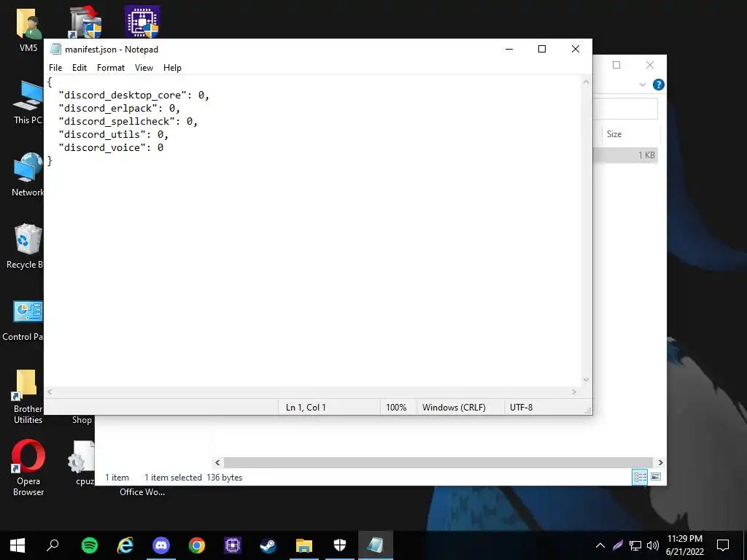Launch Steam from the taskbar
The height and width of the screenshot is (560, 747).
click(268, 545)
